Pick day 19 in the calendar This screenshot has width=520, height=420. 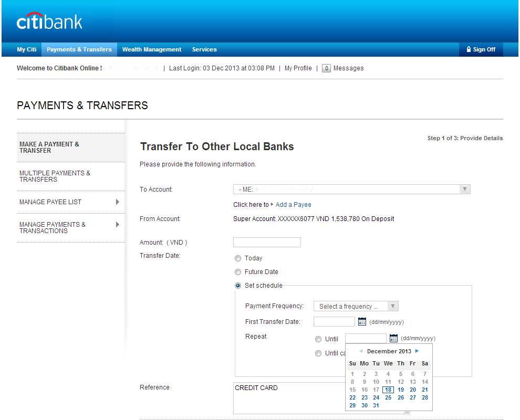401,390
